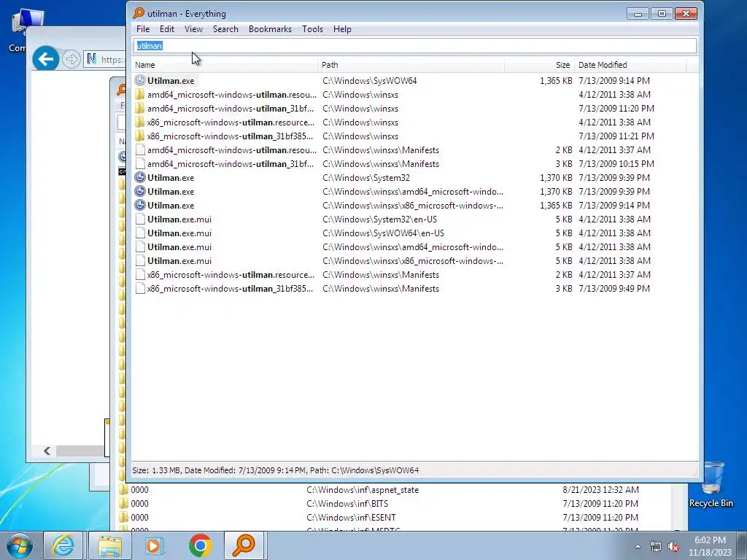Click file icon of amd64 utilman.resou... manifest 2 KB
Viewport: 747px width, 560px height.
[x=139, y=150]
